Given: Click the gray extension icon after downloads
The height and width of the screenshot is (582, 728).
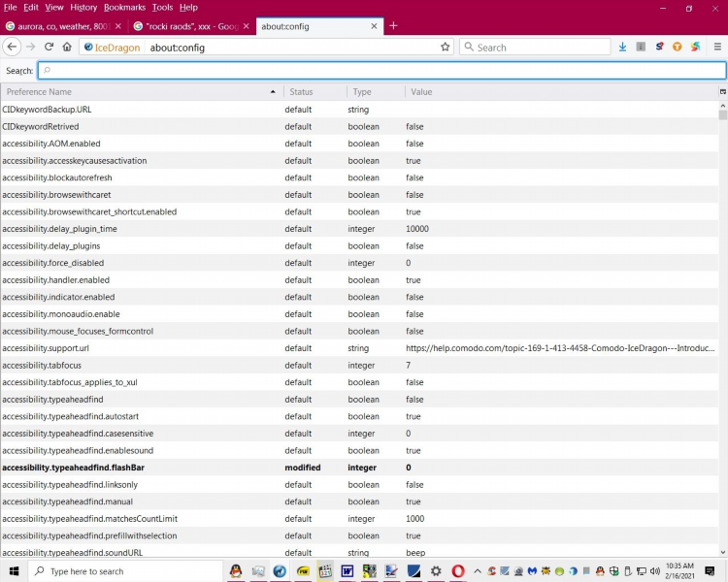Looking at the screenshot, I should pyautogui.click(x=641, y=47).
